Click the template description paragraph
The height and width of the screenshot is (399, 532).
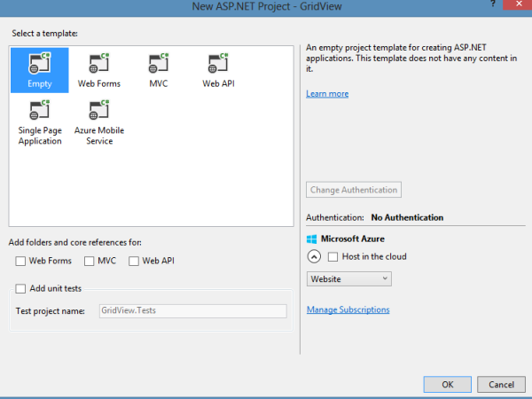411,58
